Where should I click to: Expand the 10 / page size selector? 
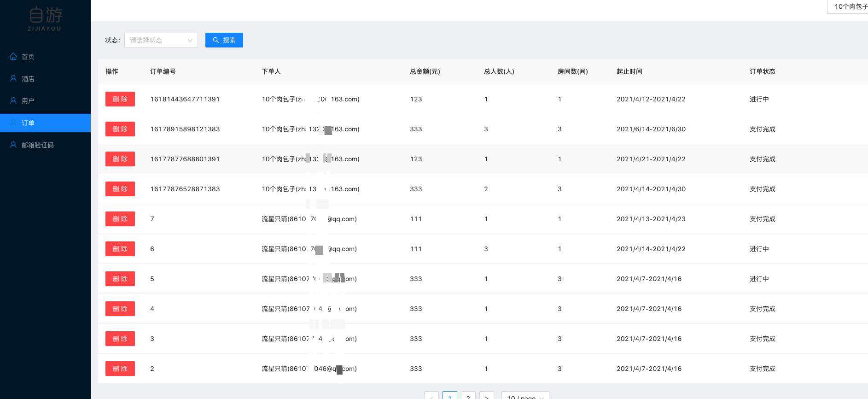[x=525, y=395]
